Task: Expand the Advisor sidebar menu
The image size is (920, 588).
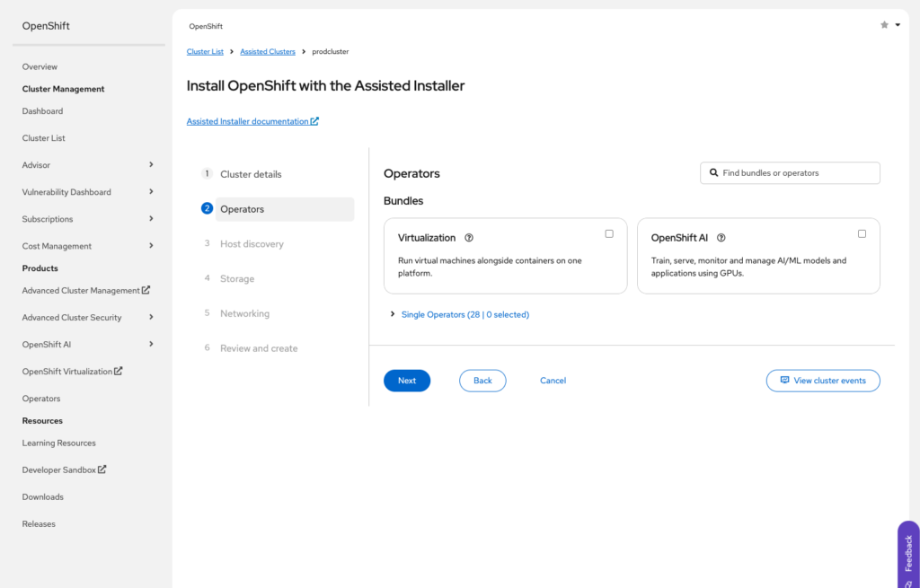Action: pos(151,165)
